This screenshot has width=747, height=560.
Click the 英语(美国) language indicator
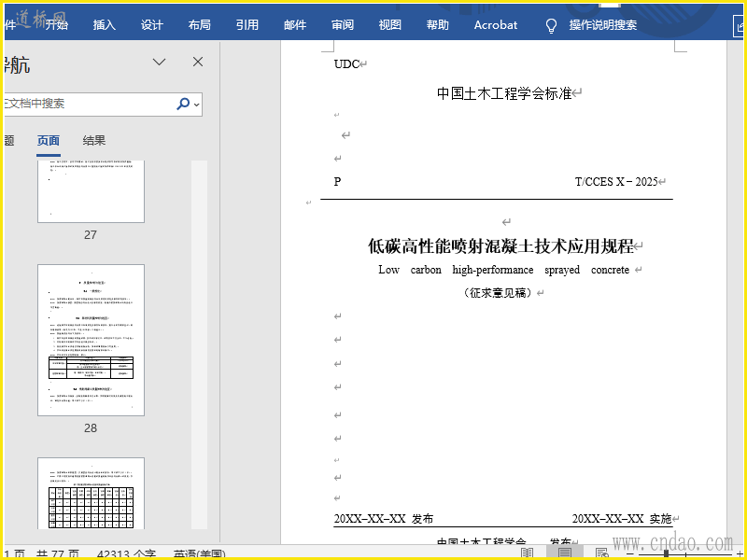coord(200,554)
